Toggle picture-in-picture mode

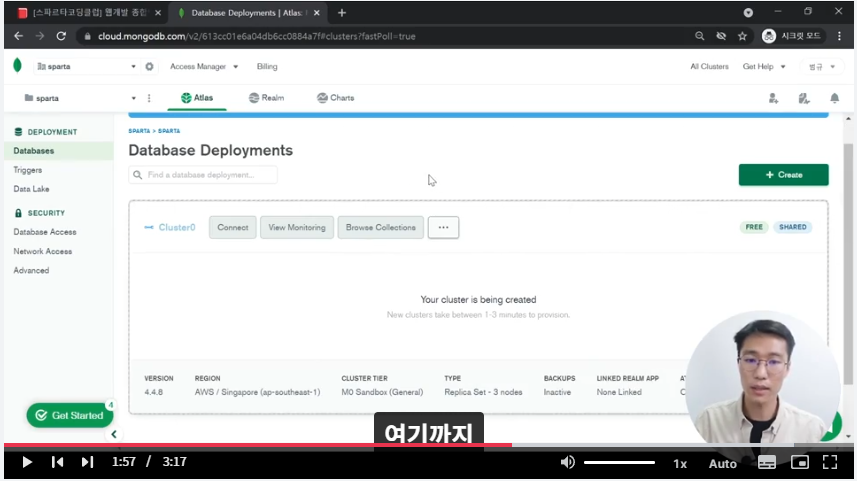[800, 462]
